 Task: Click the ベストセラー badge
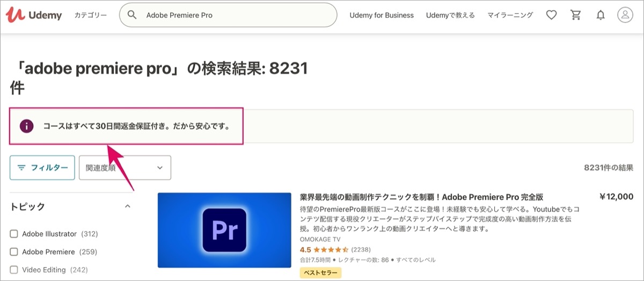tap(320, 273)
